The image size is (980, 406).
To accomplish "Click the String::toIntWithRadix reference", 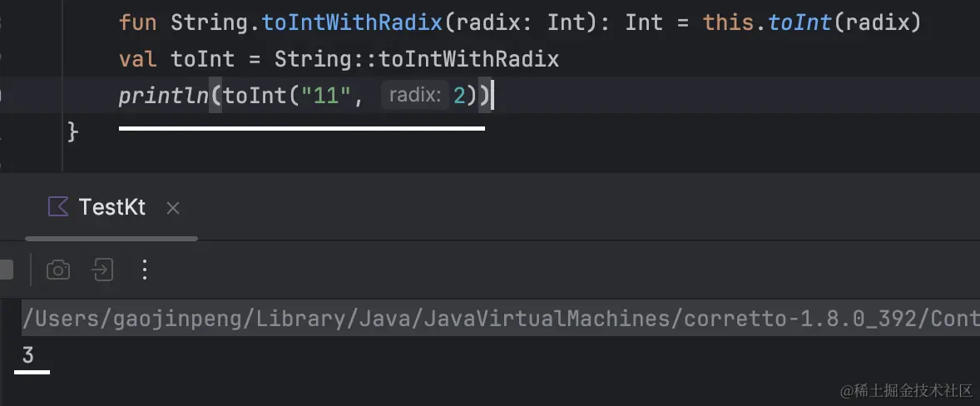I will pos(417,59).
